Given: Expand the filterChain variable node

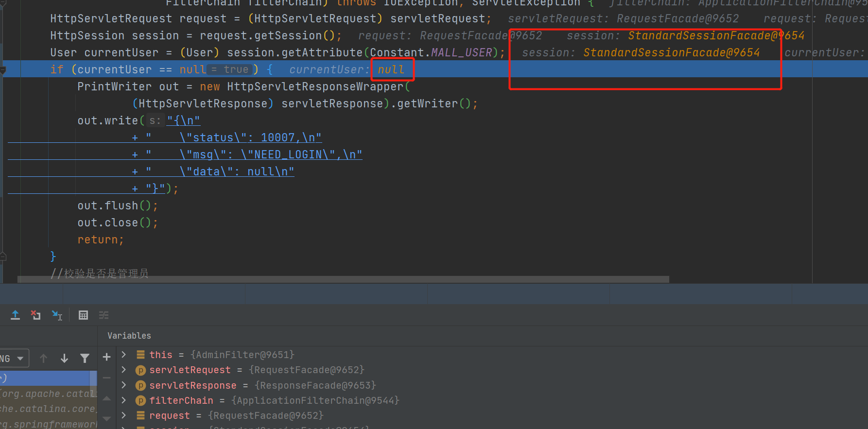Looking at the screenshot, I should click(x=124, y=400).
